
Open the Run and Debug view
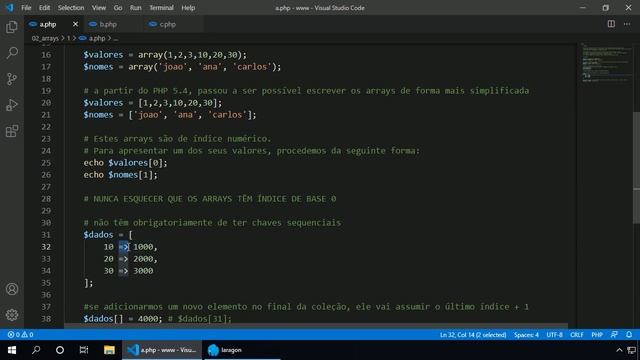click(x=12, y=105)
